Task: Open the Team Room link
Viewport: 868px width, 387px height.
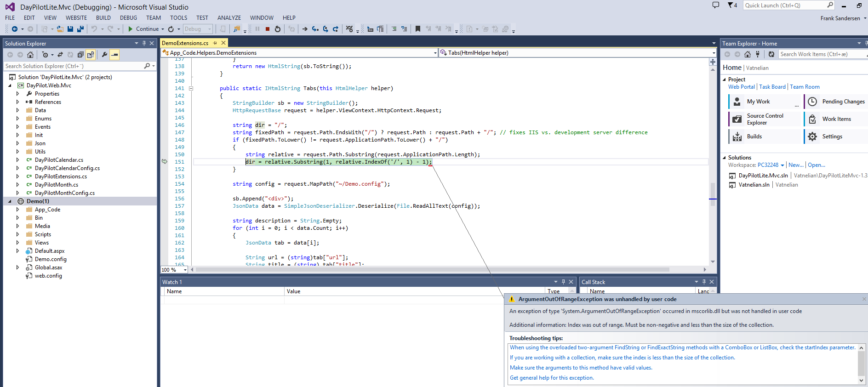Action: pyautogui.click(x=805, y=87)
